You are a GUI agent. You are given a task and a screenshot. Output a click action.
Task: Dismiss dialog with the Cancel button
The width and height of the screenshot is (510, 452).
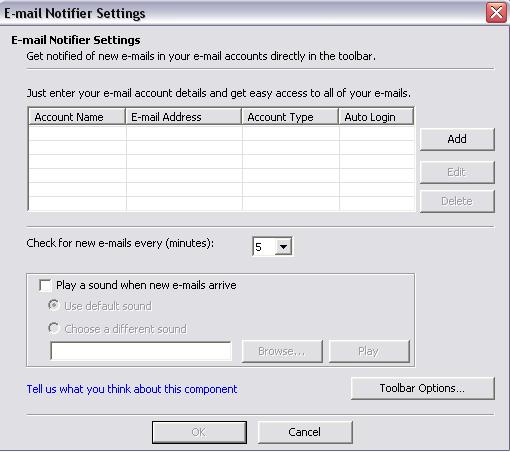pyautogui.click(x=305, y=432)
